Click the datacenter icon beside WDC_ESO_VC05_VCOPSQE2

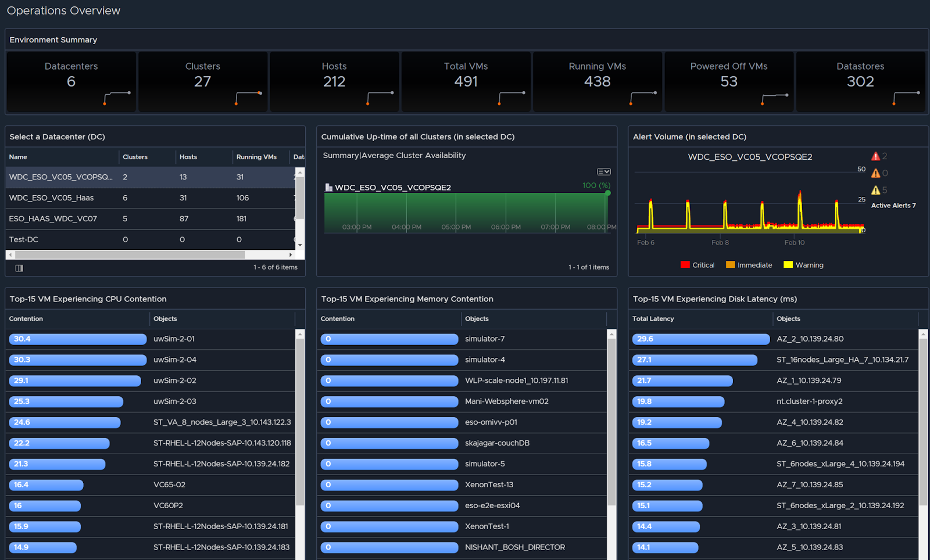(328, 188)
